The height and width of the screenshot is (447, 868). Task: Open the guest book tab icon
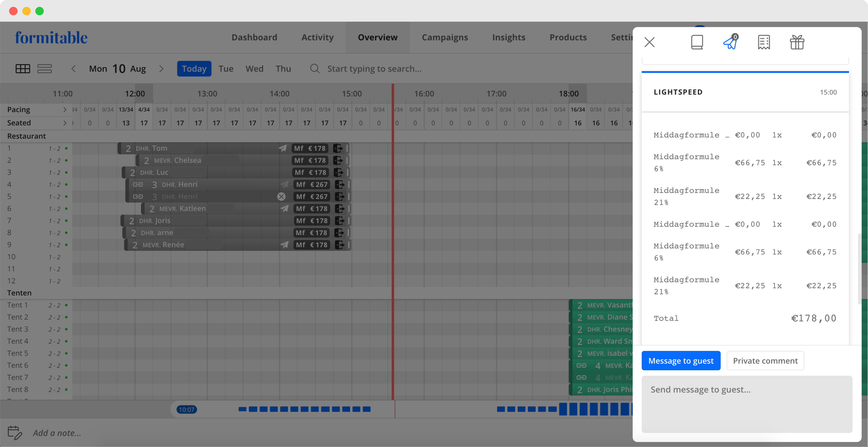click(x=697, y=42)
